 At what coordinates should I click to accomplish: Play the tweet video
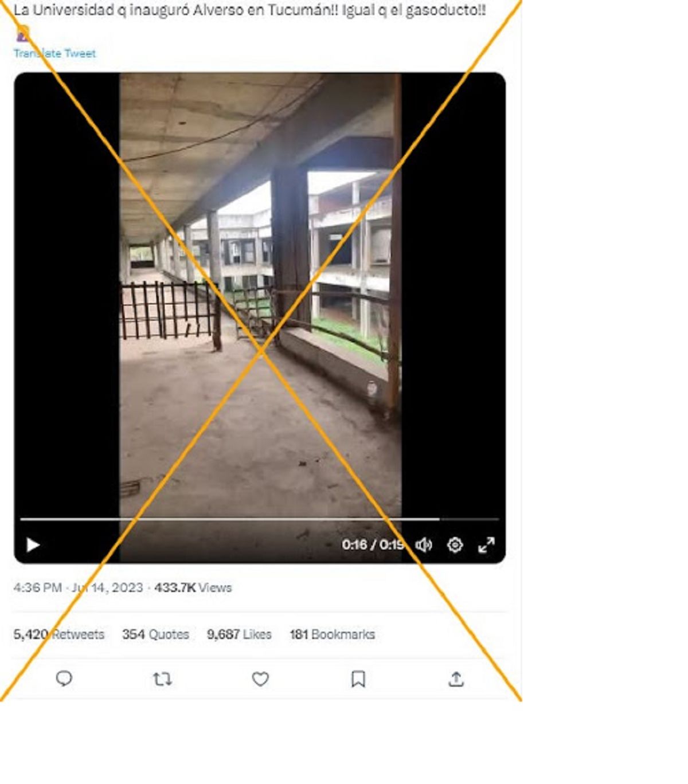pyautogui.click(x=33, y=545)
